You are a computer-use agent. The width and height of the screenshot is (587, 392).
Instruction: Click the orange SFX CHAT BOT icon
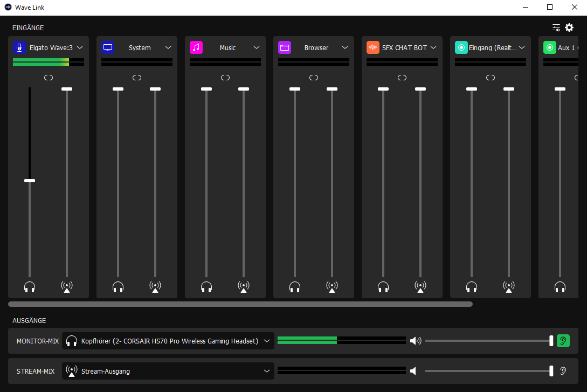[x=373, y=47]
